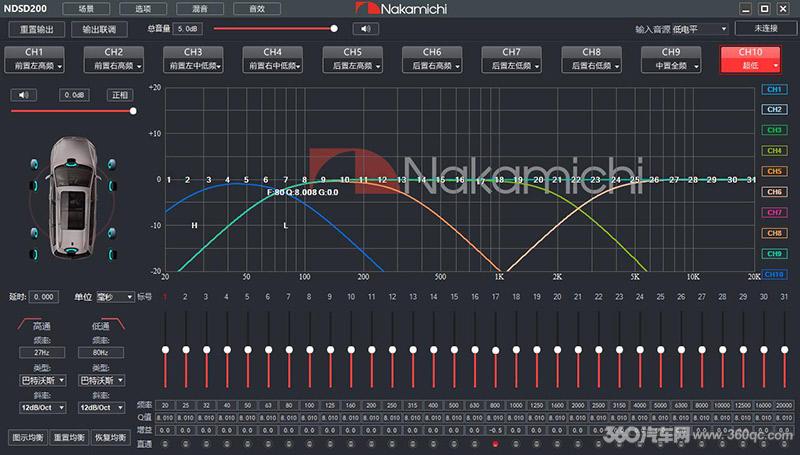Screen dimensions: 800x455
Task: Open the 场景 scene menu
Action: click(x=86, y=9)
